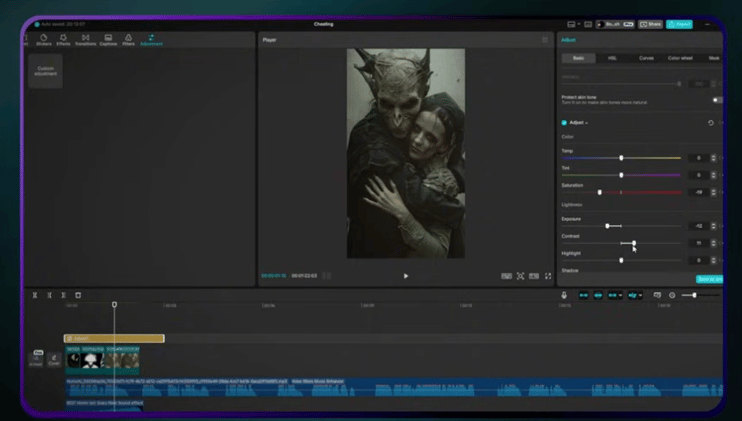
Task: Increase the Saturation value with the stepper
Action: (714, 189)
